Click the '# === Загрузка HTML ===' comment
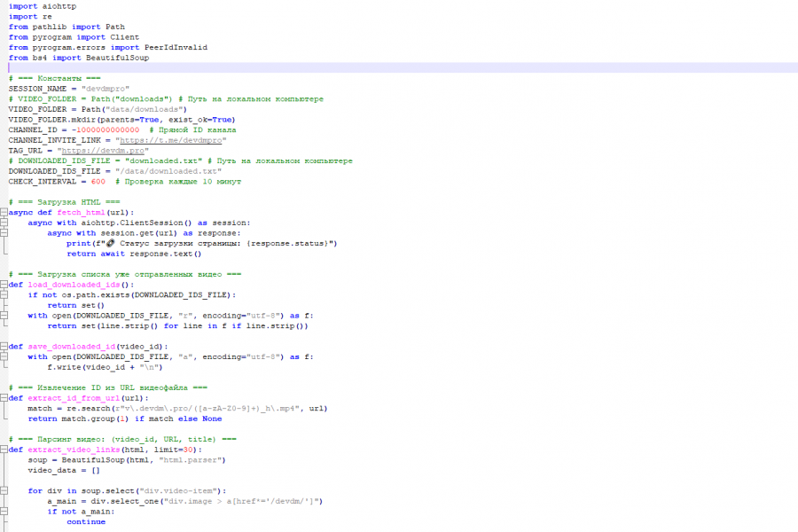The image size is (798, 532). (x=64, y=202)
